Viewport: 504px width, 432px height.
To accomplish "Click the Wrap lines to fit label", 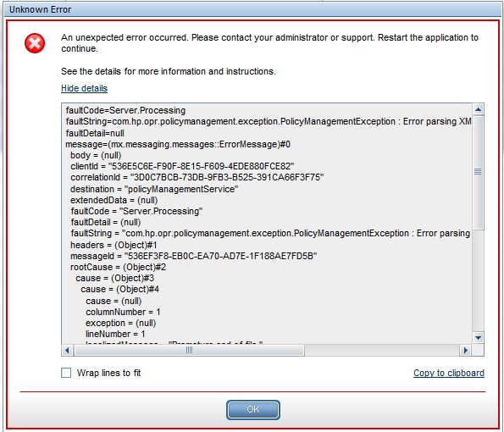I will tap(108, 373).
